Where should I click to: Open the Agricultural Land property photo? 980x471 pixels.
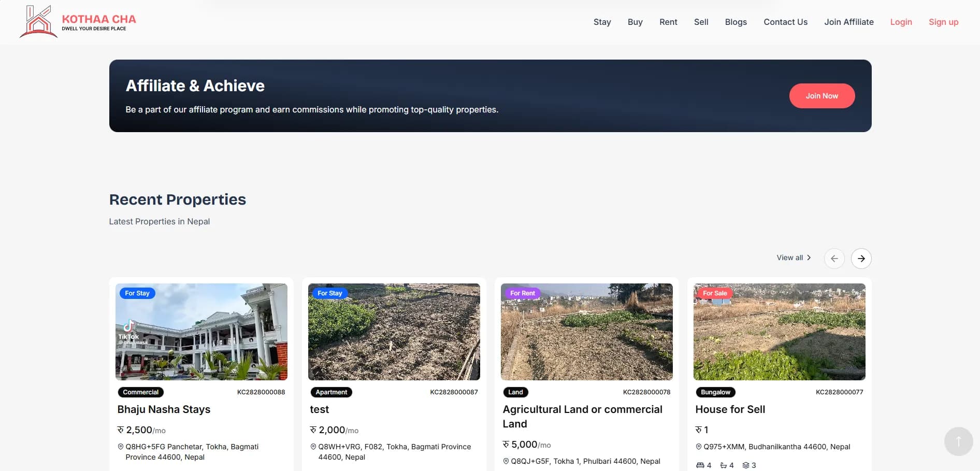(x=587, y=332)
